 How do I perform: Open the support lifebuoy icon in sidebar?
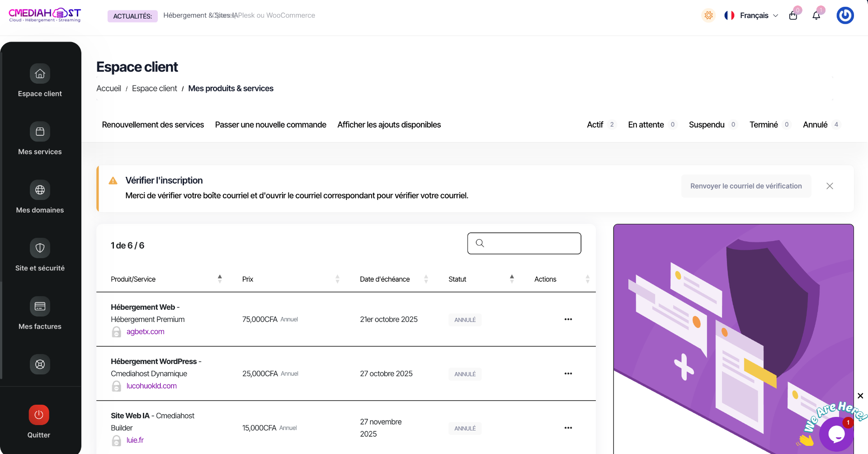[x=40, y=364]
